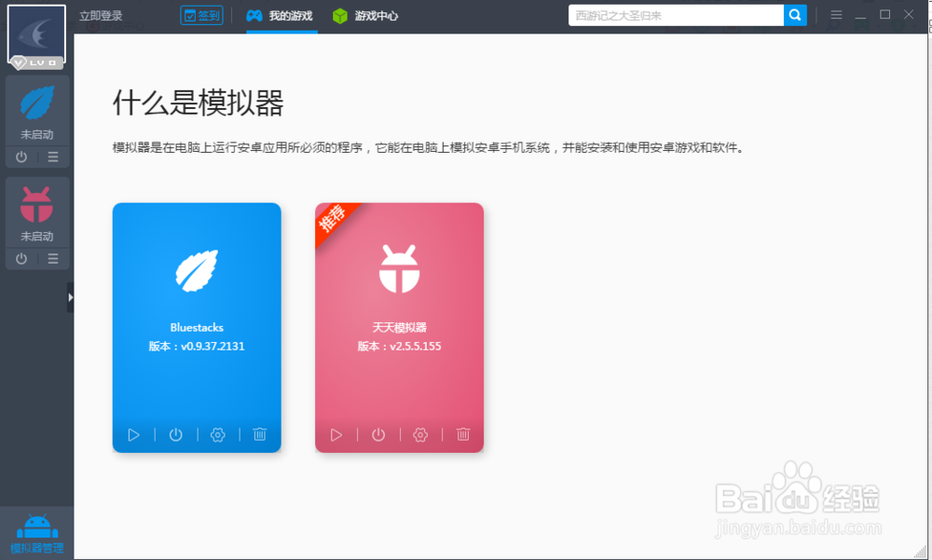932x560 pixels.
Task: Click the 推荐 ribbon on pink card
Action: [335, 220]
